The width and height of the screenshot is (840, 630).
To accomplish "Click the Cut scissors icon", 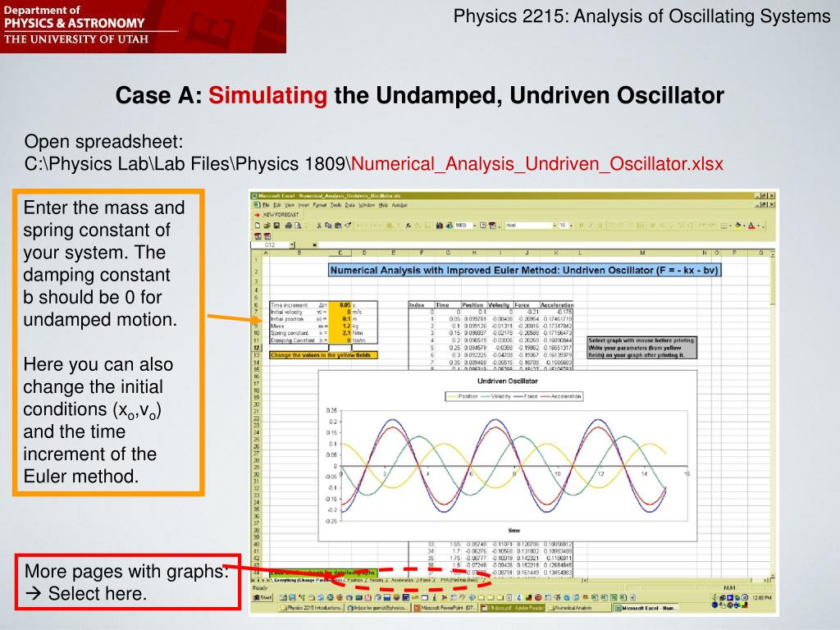I will (319, 226).
